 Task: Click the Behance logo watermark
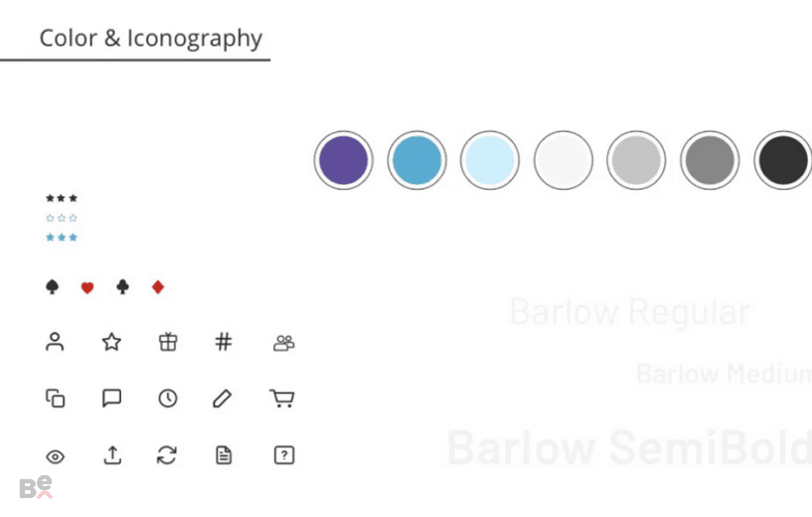click(x=36, y=487)
